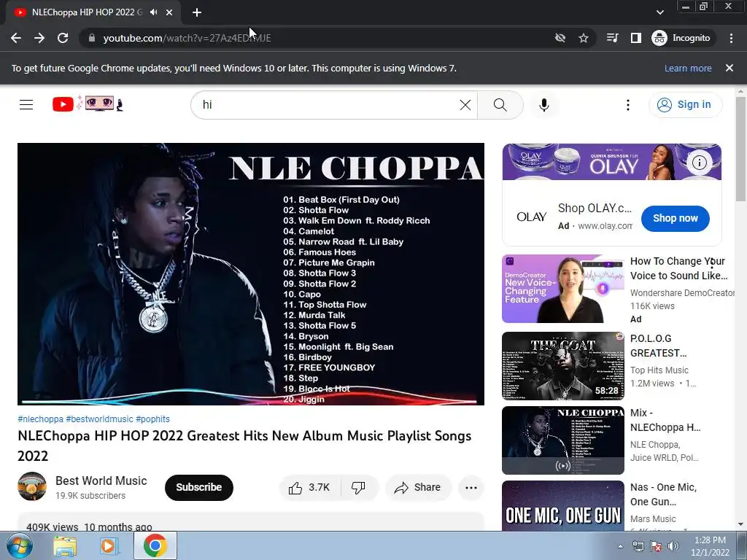Like the video with 3.7K likes
Screen dimensions: 747x560
point(309,488)
